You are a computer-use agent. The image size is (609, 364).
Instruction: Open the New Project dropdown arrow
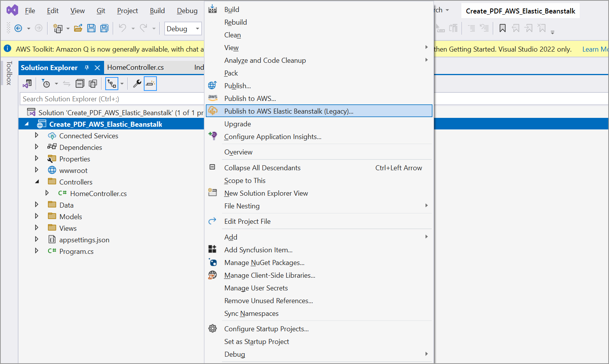68,29
